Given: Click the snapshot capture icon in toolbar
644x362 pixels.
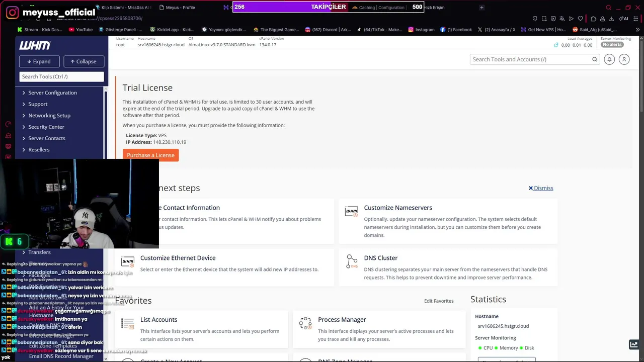Looking at the screenshot, I should 544,19.
